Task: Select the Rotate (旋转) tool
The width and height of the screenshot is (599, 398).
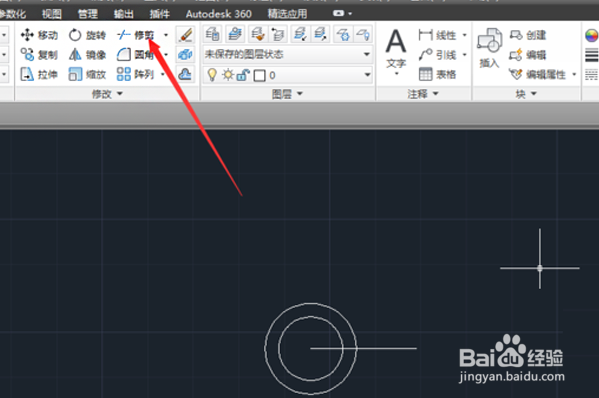Action: [87, 35]
